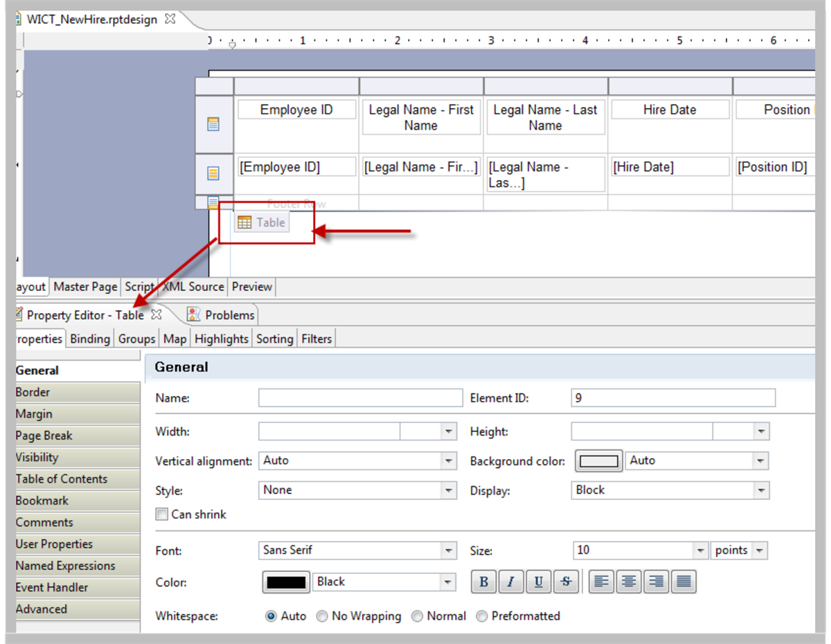This screenshot has width=831, height=644.
Task: Center align text
Action: (629, 582)
